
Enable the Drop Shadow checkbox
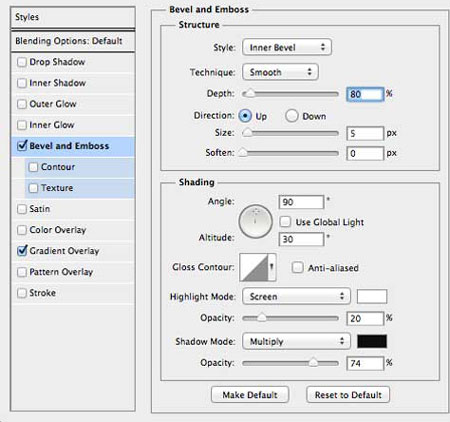(x=22, y=62)
